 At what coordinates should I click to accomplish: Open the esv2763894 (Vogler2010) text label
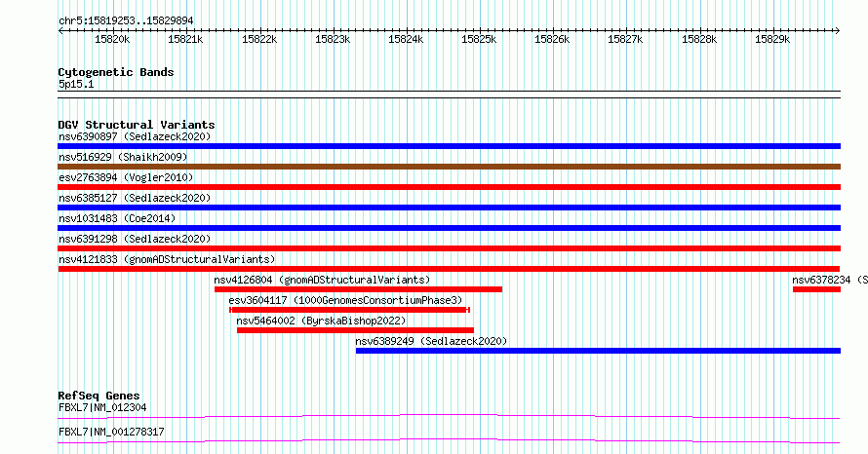126,177
